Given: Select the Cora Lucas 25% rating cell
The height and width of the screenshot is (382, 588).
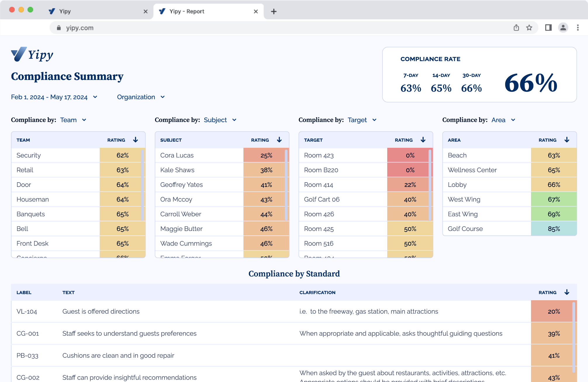Looking at the screenshot, I should coord(266,155).
